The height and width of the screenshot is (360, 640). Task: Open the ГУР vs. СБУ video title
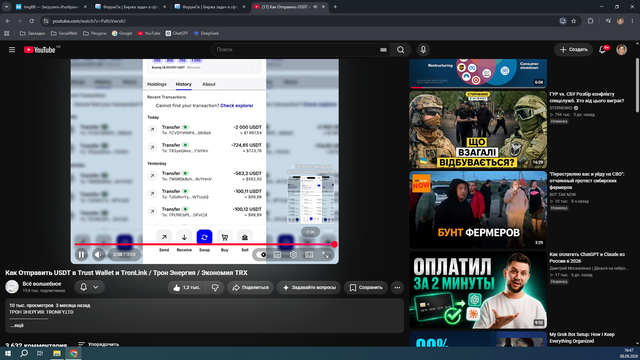point(587,97)
